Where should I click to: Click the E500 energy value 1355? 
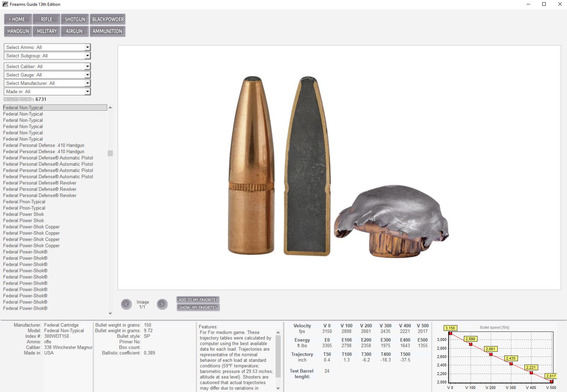423,346
